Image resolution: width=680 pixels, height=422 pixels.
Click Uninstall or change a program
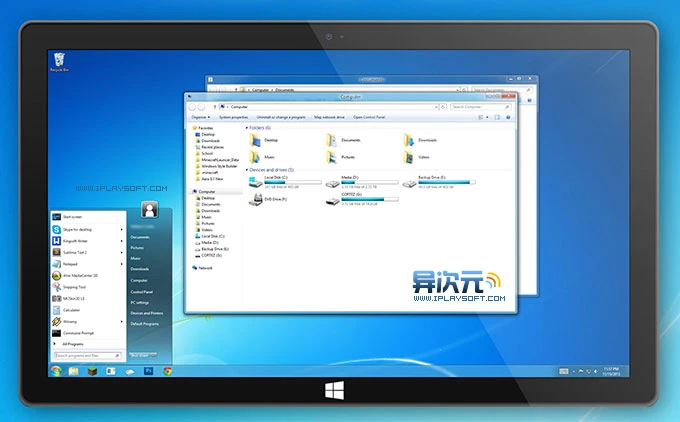pos(281,117)
